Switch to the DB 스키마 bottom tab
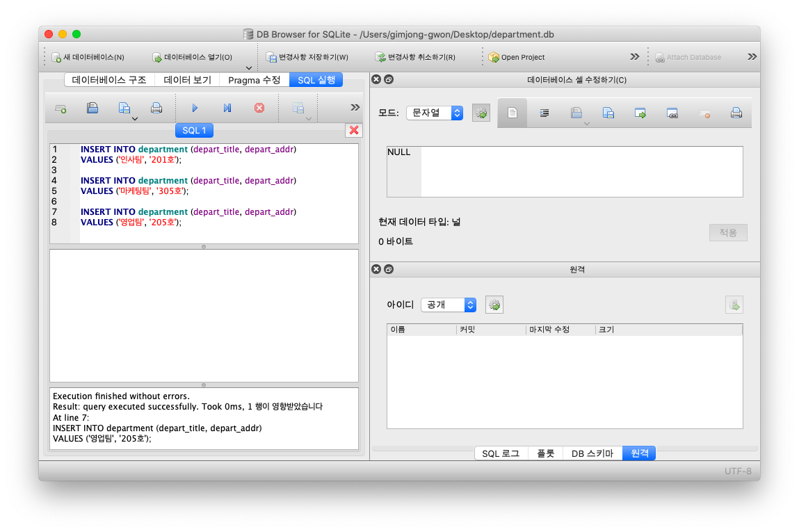The height and width of the screenshot is (532, 799). (x=592, y=453)
